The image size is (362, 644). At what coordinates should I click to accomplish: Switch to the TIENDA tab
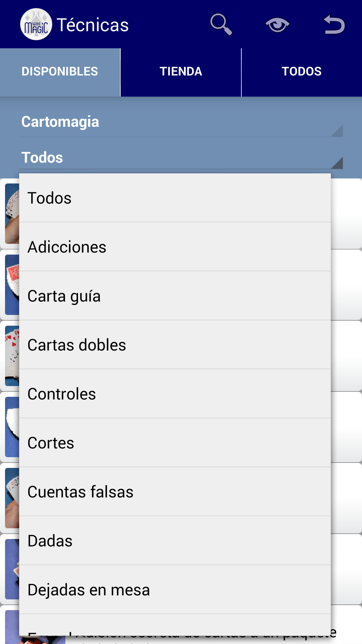(x=181, y=72)
